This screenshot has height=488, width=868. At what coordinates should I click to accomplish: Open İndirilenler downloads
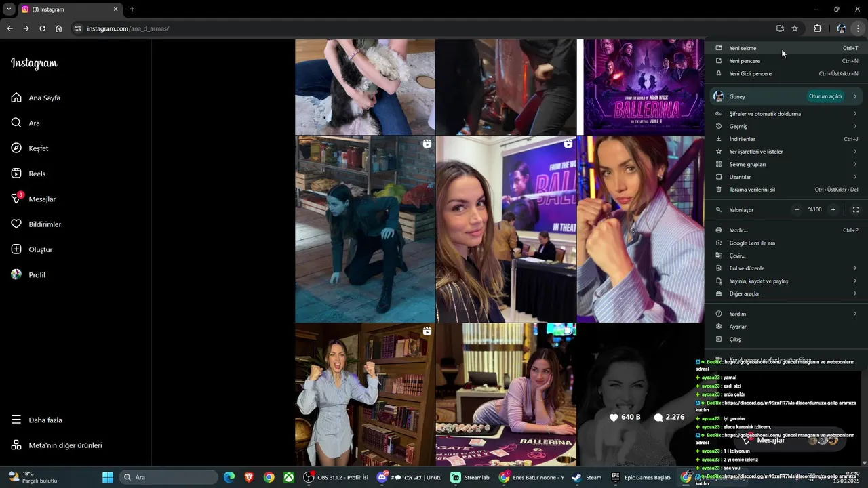click(787, 139)
